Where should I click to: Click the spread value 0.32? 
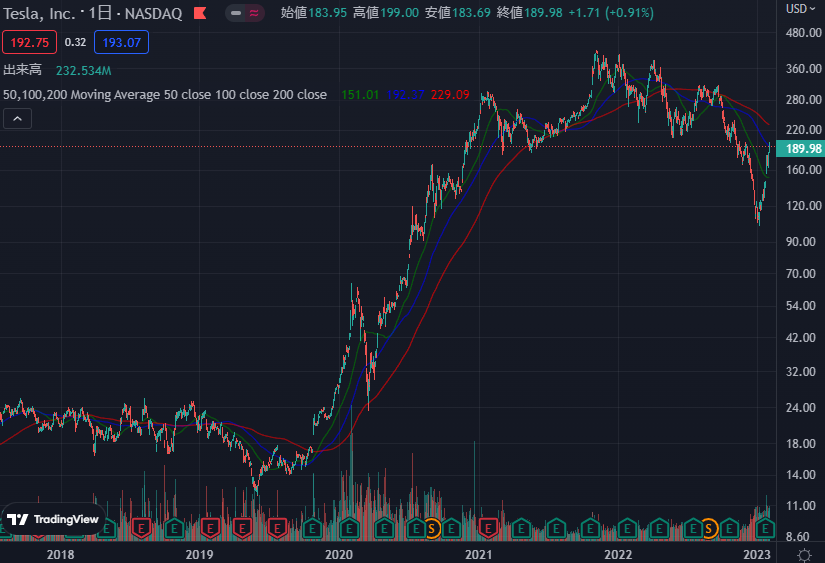point(75,43)
